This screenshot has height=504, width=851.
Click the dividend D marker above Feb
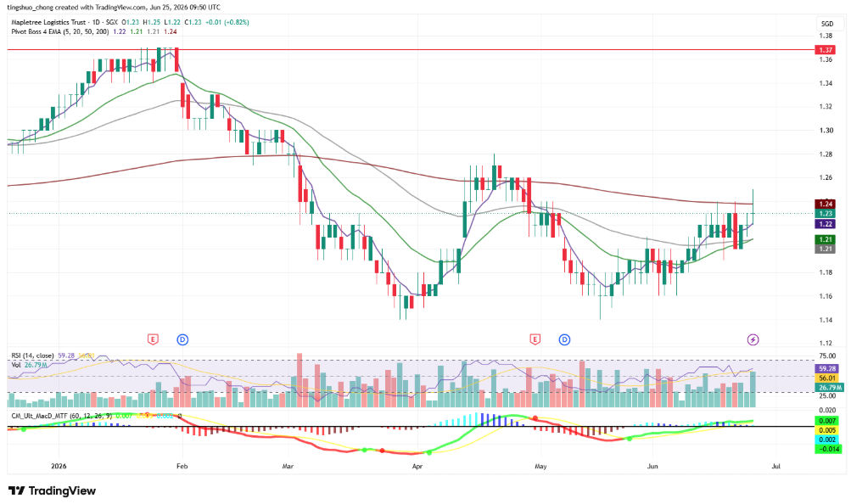182,339
